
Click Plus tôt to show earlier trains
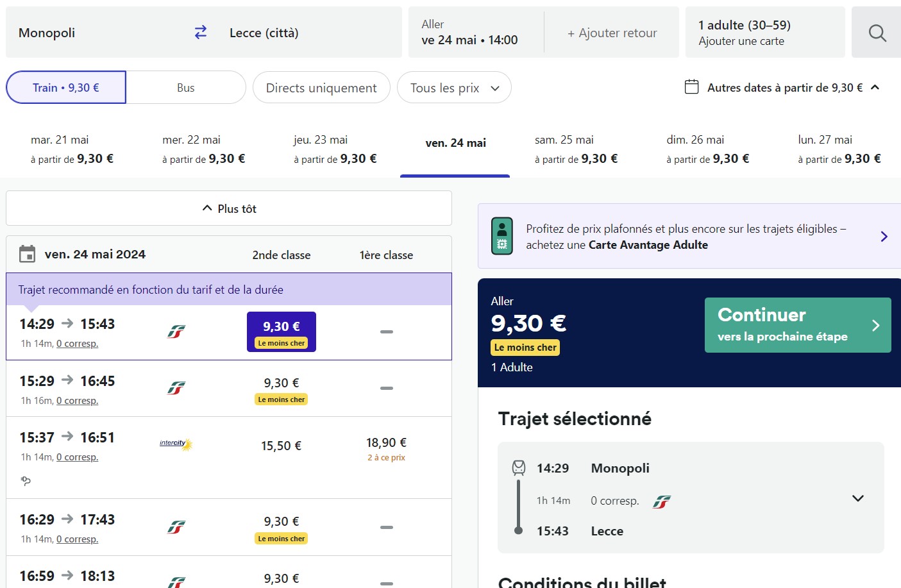[229, 208]
